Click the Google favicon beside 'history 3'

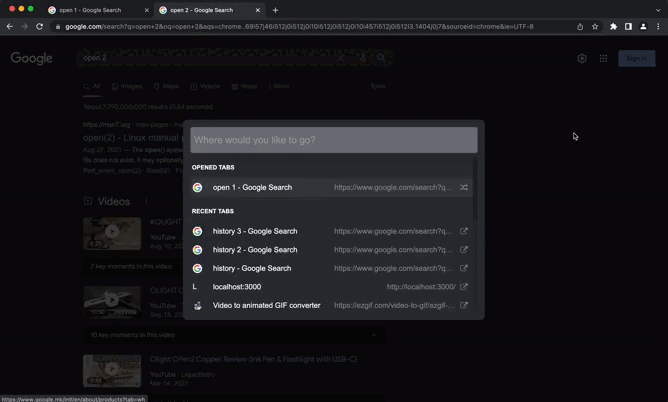click(197, 231)
